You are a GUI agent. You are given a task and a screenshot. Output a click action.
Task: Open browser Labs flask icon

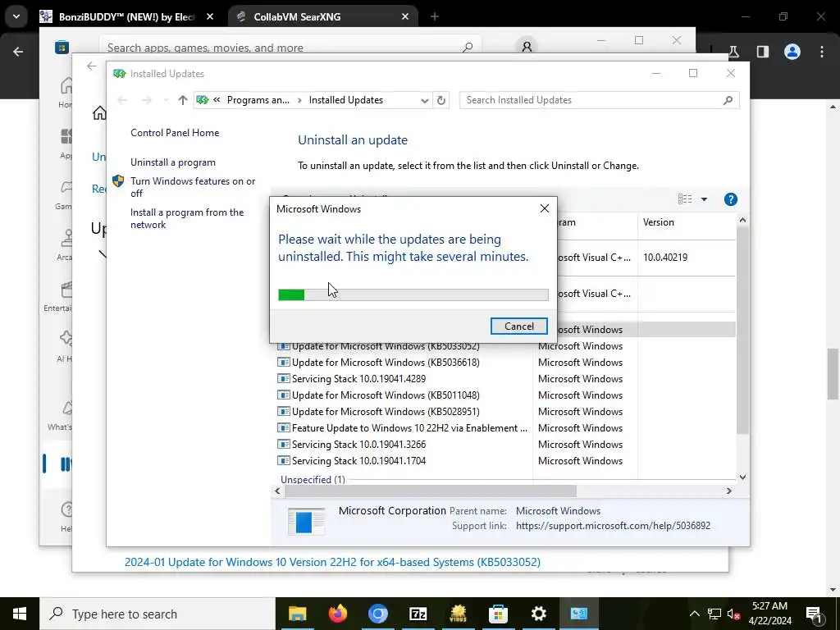tap(733, 52)
